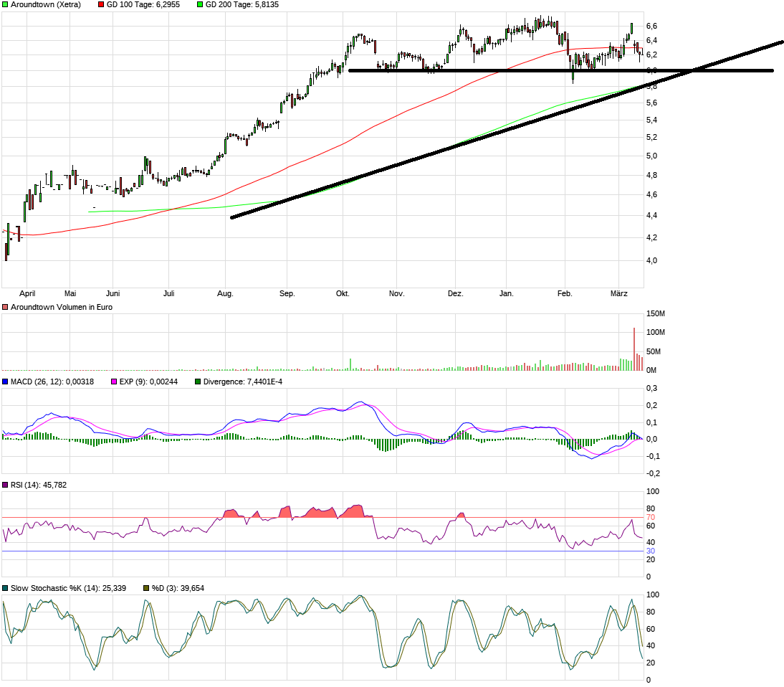Click the last green candlestick peak in März
The height and width of the screenshot is (687, 784).
631,28
